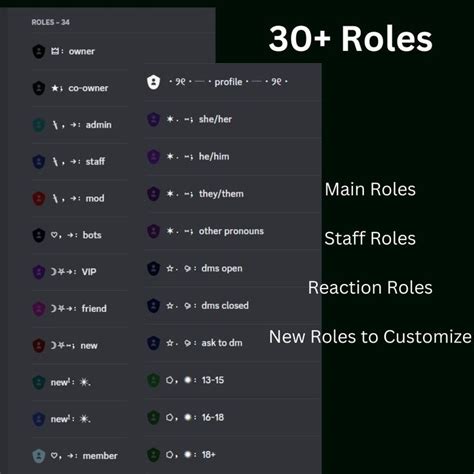
Task: Open the dms open role
Action: click(233, 268)
